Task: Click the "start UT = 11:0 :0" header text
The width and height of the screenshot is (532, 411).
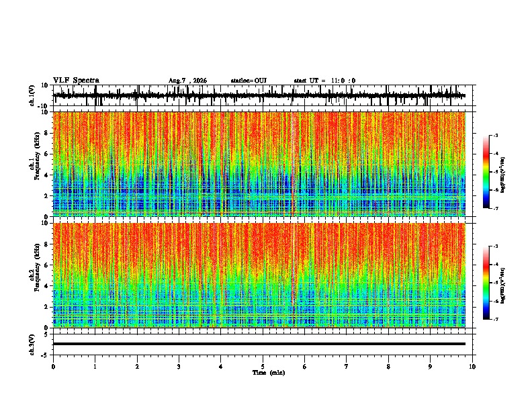Action: (324, 81)
